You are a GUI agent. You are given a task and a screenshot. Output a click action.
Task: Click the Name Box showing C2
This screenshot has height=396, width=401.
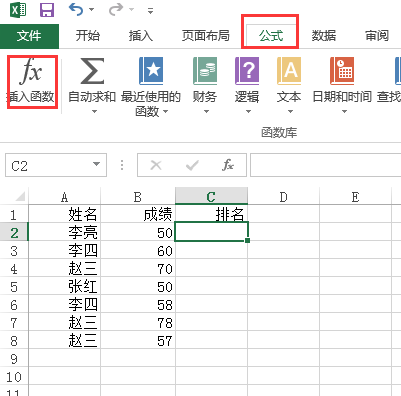(48, 165)
